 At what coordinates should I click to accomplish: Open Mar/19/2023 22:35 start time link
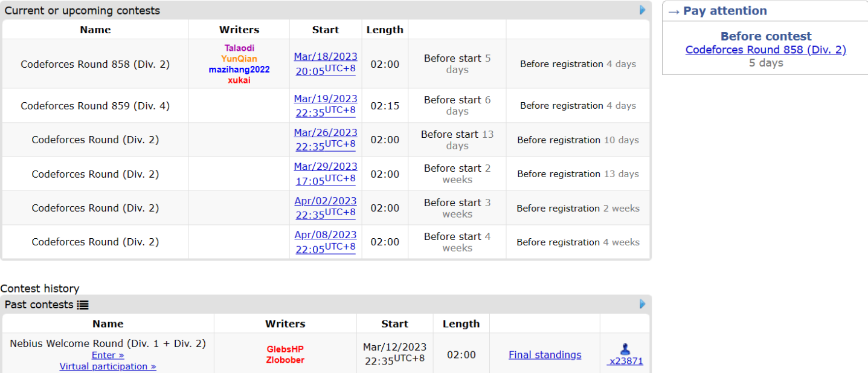pos(326,105)
